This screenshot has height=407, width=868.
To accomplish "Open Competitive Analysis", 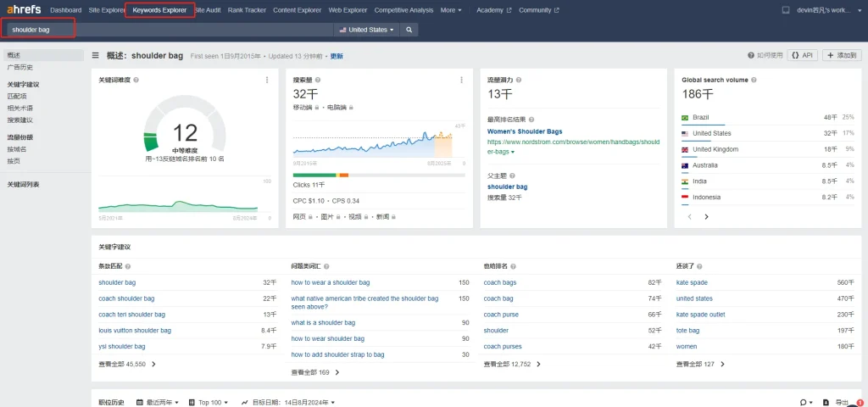I will 403,10.
